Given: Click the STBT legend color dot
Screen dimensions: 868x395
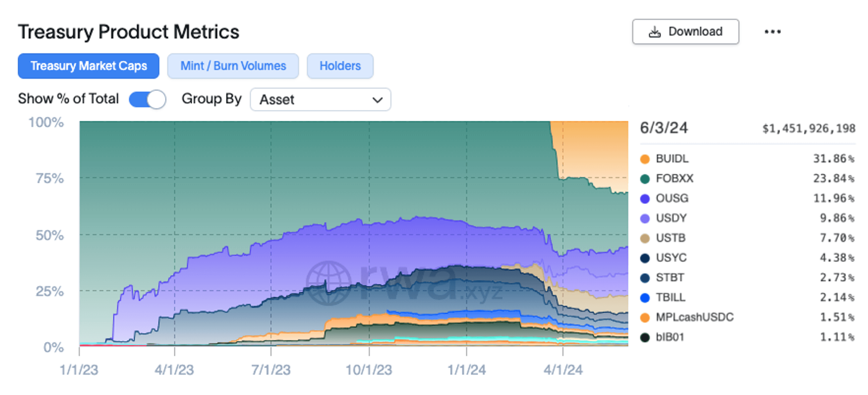Looking at the screenshot, I should 645,278.
